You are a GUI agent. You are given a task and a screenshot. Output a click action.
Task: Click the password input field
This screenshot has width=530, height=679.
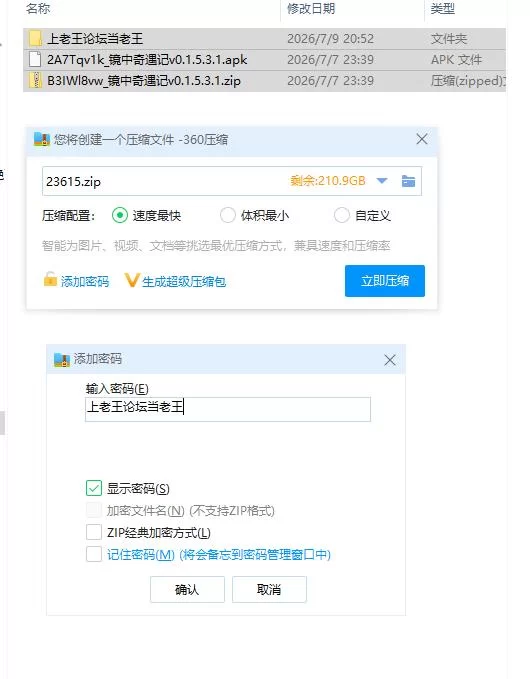click(228, 409)
